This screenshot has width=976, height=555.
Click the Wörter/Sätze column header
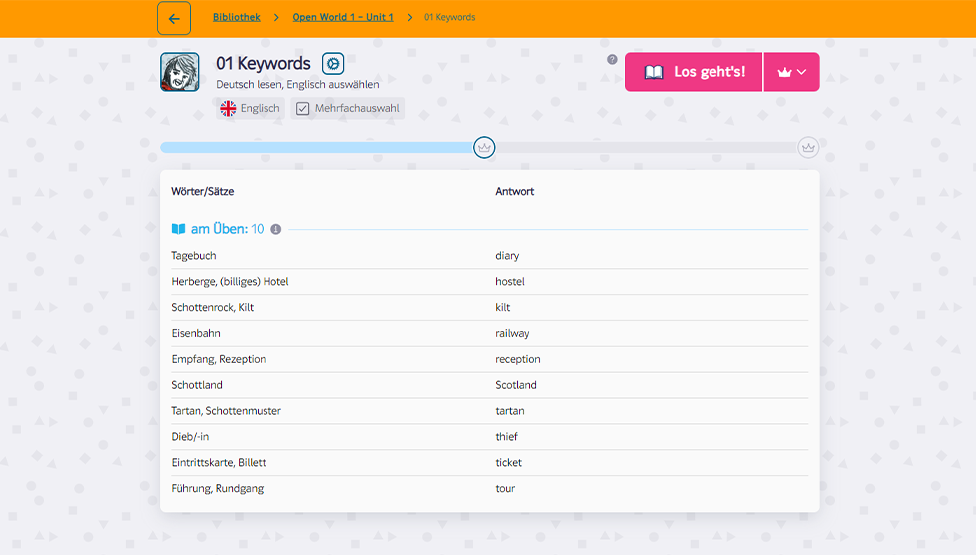(x=203, y=191)
